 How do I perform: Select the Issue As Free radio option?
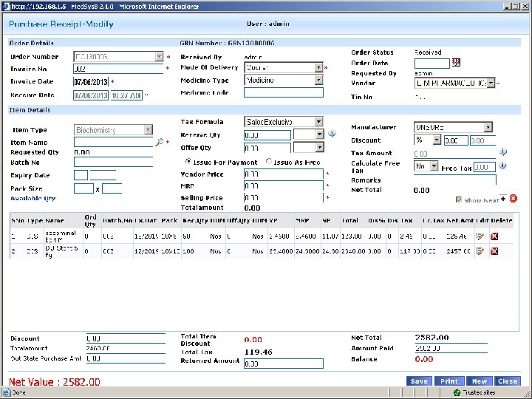[x=269, y=161]
